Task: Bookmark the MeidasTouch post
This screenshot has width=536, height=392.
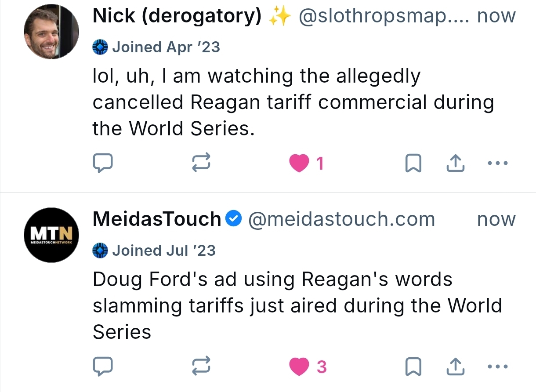Action: (x=413, y=367)
